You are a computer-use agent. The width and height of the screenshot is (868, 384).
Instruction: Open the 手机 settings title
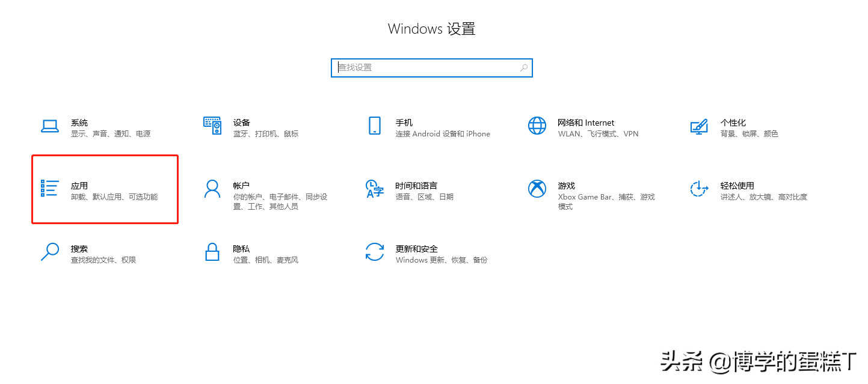click(404, 123)
